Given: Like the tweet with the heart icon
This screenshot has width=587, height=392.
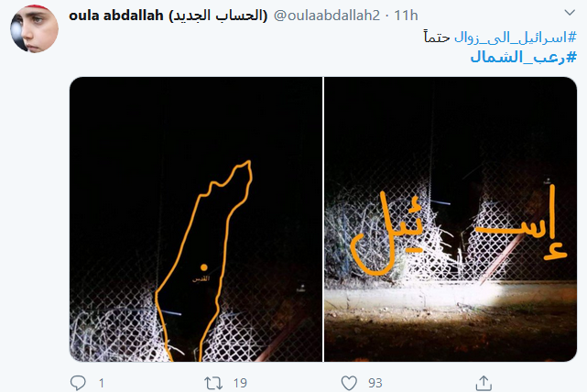Looking at the screenshot, I should tap(349, 383).
